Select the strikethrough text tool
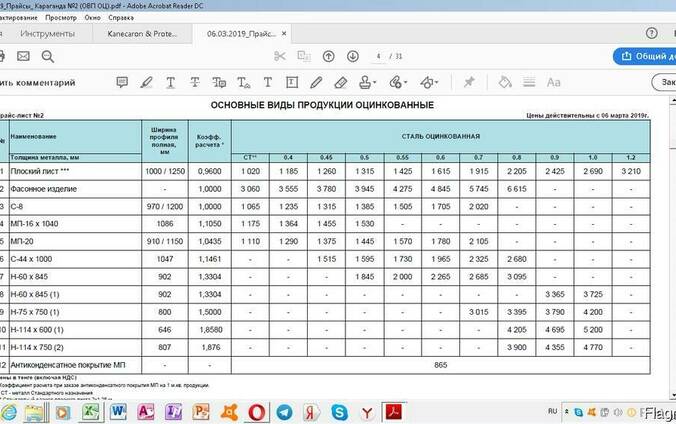 tap(195, 82)
